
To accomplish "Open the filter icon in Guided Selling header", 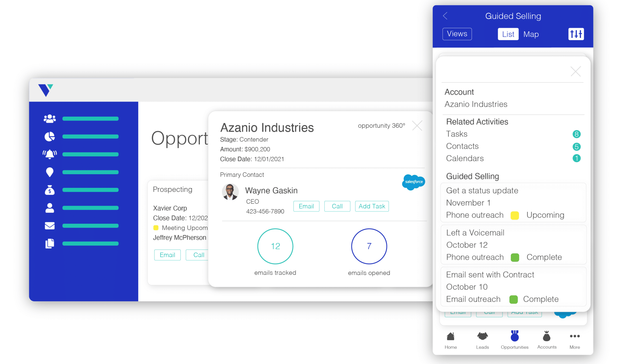I will tap(576, 34).
